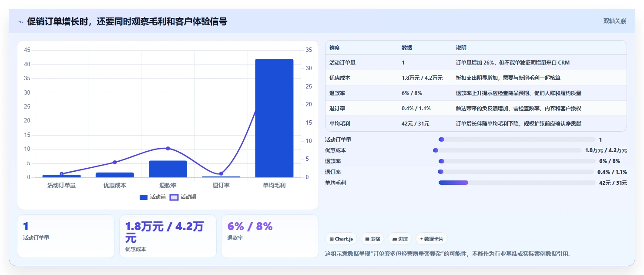
Task: Click the 优惠成本 table row name
Action: tap(340, 78)
